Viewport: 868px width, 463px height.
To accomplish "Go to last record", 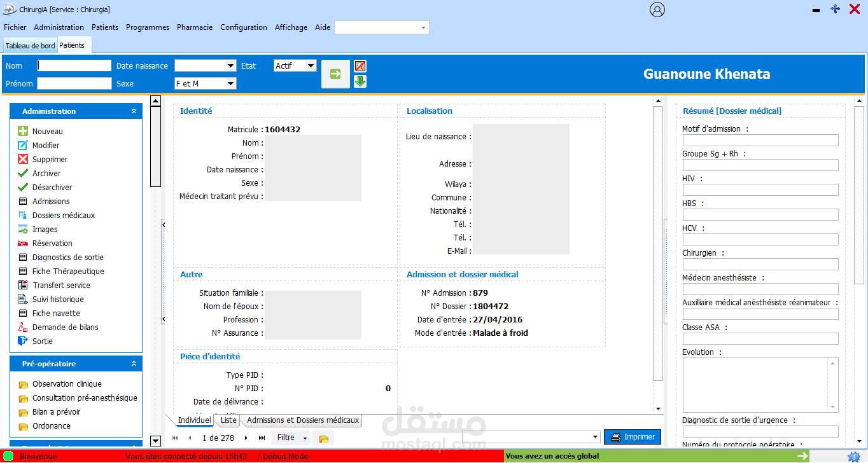I will point(262,438).
